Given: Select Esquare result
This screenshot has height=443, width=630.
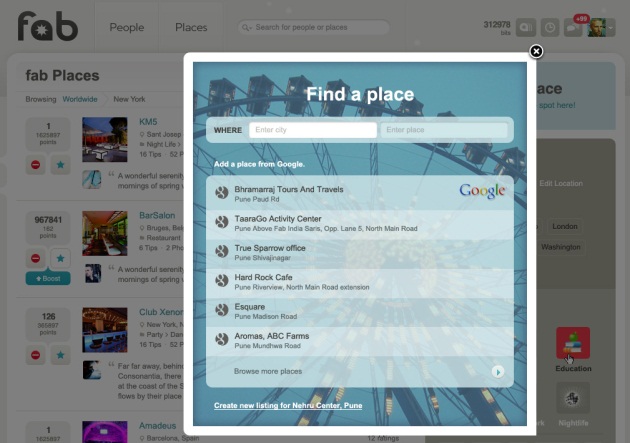Looking at the screenshot, I should pos(360,311).
